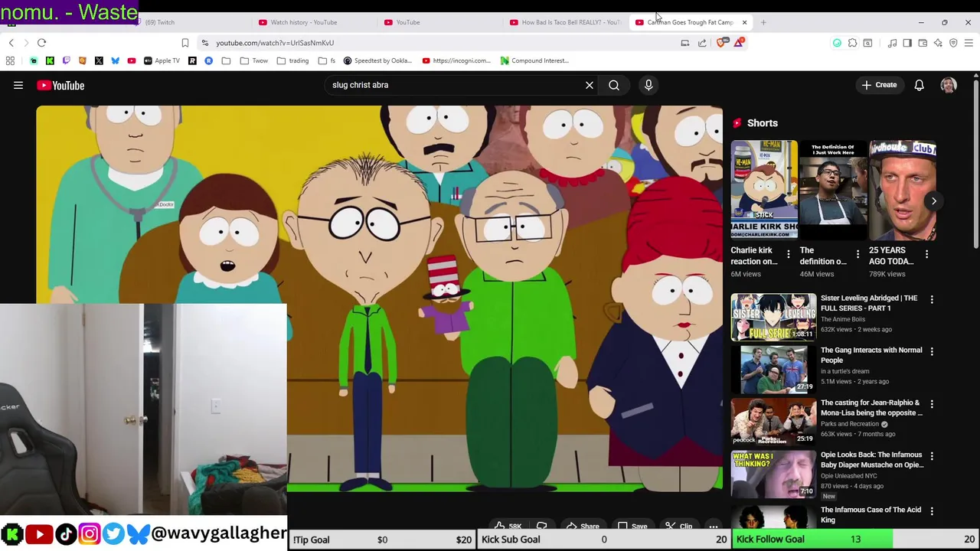Viewport: 980px width, 551px height.
Task: Open options for The Gang Interacts video
Action: point(932,351)
